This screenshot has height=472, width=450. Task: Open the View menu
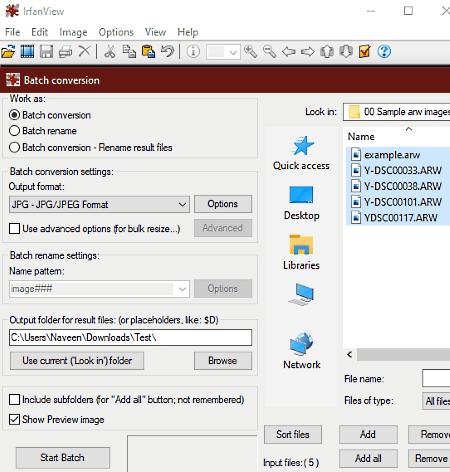[155, 32]
